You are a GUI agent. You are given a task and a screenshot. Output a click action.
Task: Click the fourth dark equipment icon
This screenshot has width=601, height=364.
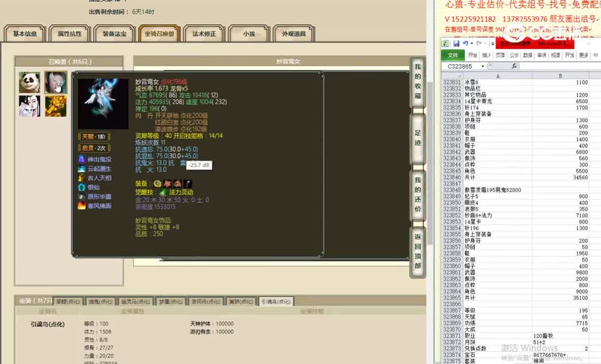pos(187,184)
